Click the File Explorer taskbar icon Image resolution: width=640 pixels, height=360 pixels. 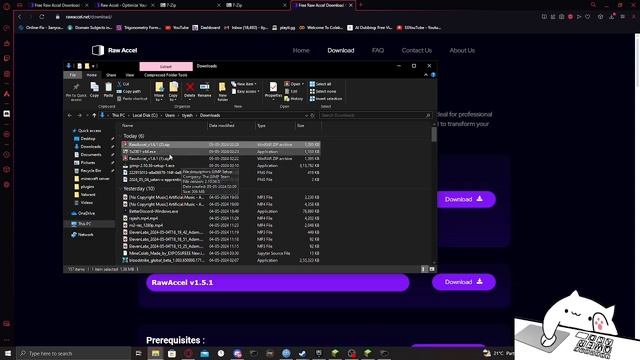(x=156, y=353)
